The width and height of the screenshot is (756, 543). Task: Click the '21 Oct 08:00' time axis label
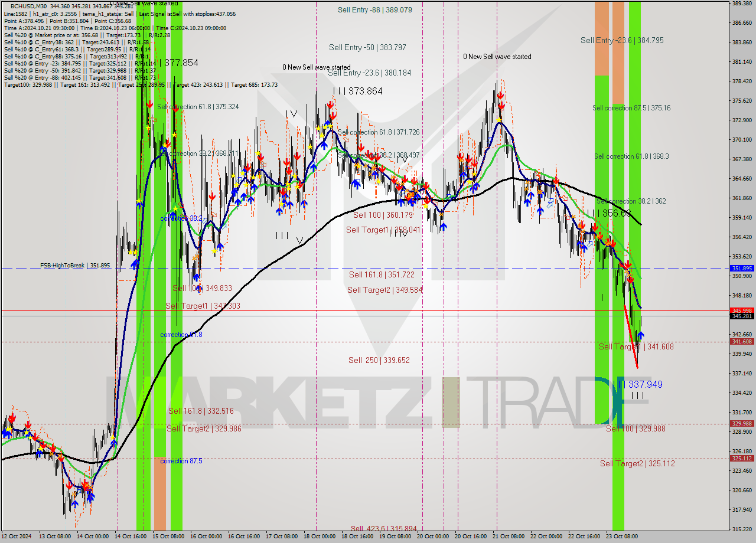(x=510, y=537)
